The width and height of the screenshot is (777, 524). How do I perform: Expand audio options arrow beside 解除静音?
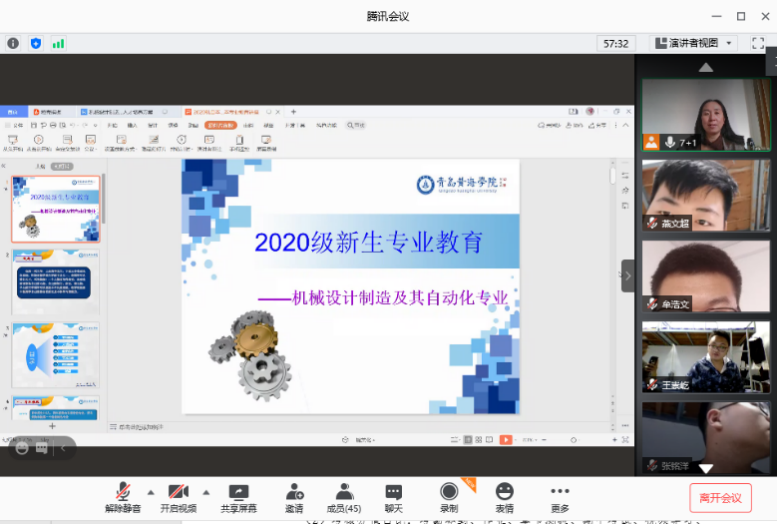151,491
